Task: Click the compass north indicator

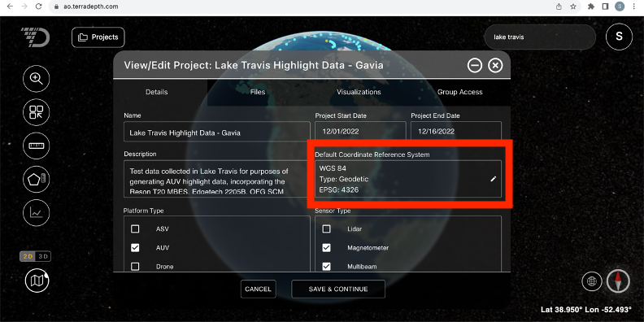Action: (618, 281)
